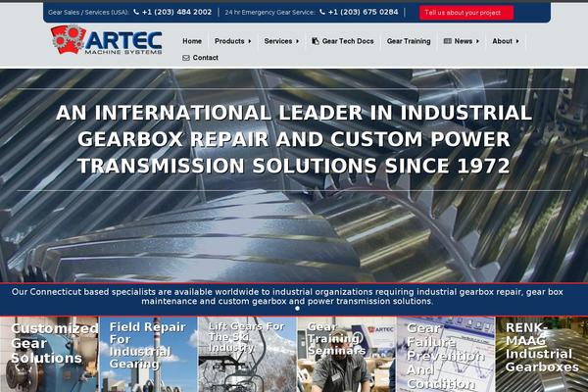Open the Gear Failure Prevention tile
The height and width of the screenshot is (392, 588).
click(446, 354)
